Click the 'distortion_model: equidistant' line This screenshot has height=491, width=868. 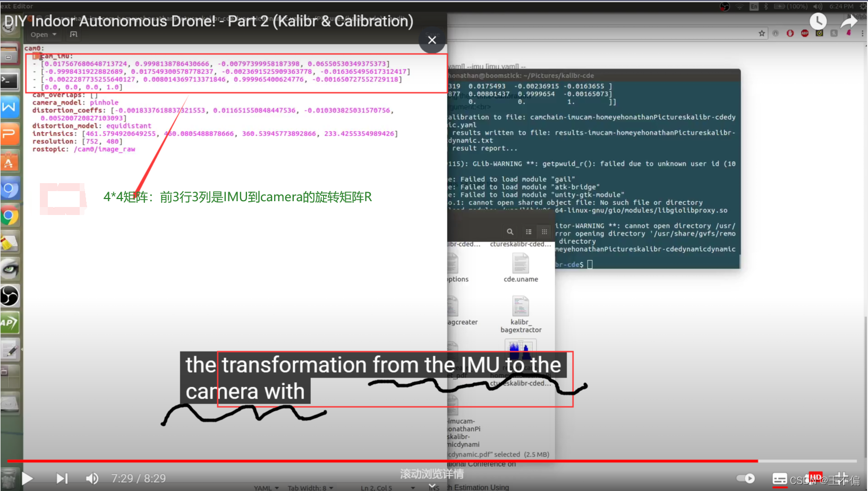[92, 126]
